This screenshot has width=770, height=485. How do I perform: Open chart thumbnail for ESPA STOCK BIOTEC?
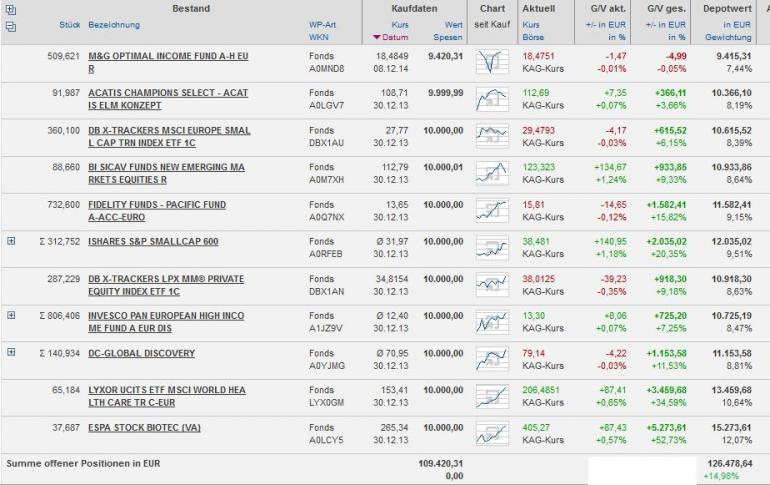tap(492, 433)
